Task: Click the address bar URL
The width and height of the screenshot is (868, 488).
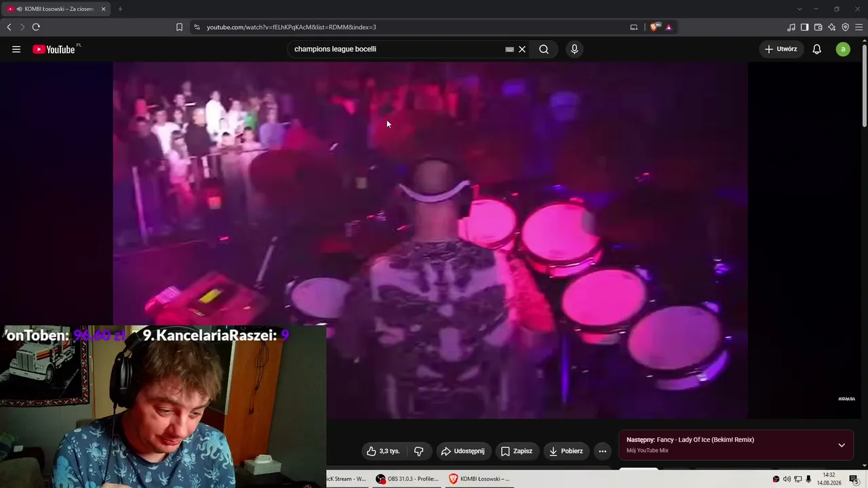Action: point(292,27)
